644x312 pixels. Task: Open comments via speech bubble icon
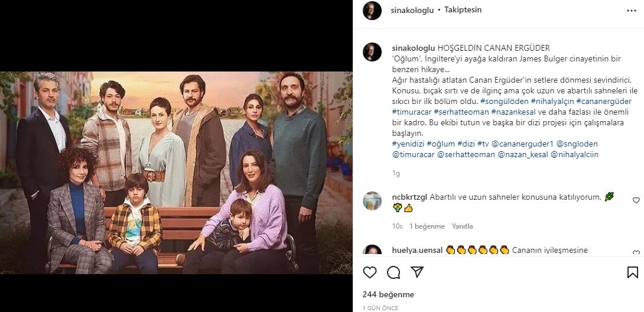(x=393, y=272)
